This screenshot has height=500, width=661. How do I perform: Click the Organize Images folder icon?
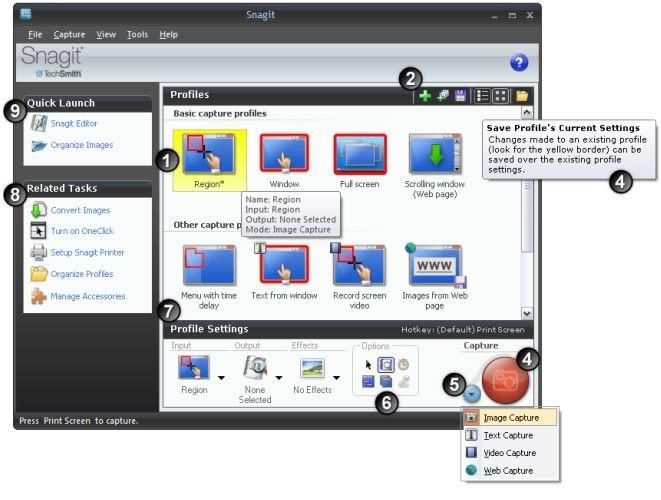coord(39,145)
